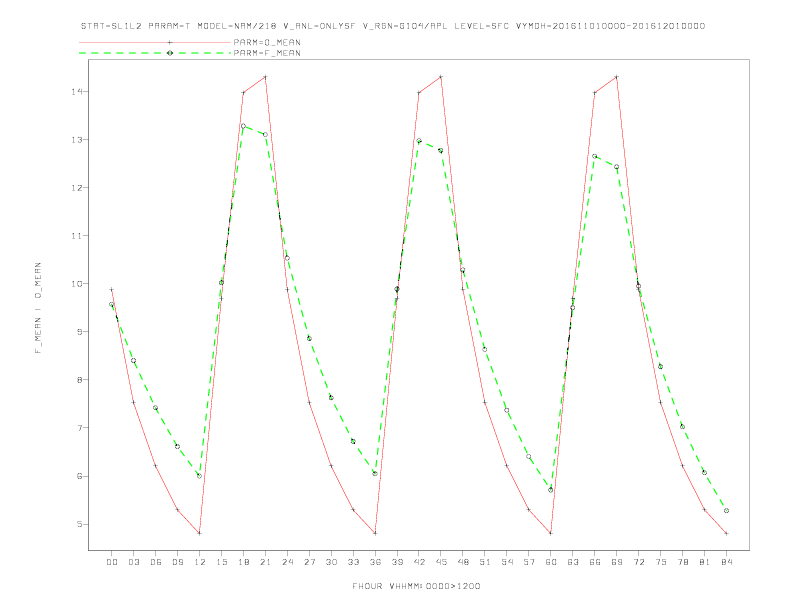The image size is (792, 612).
Task: Click the green F_MEAN circle marker at hour 03
Action: point(133,361)
